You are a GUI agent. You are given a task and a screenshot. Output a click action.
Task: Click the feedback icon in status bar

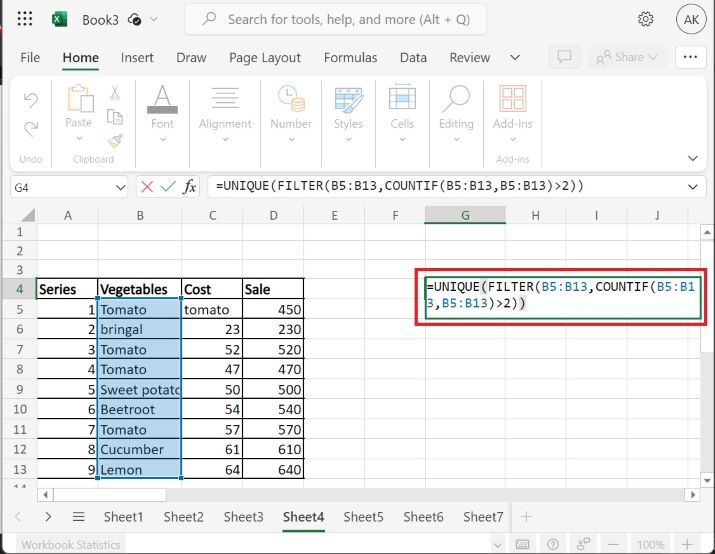(583, 544)
